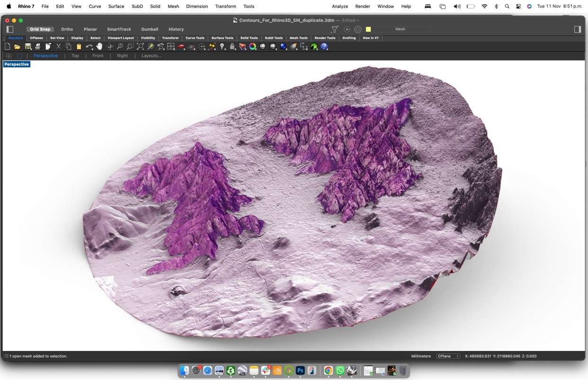This screenshot has width=588, height=380.
Task: Enable Ortho mode
Action: click(67, 29)
